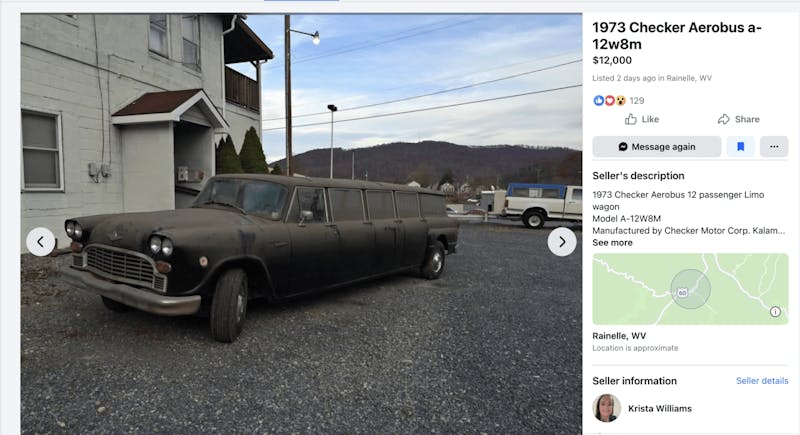Expand description with See more
This screenshot has width=800, height=435.
(x=612, y=243)
